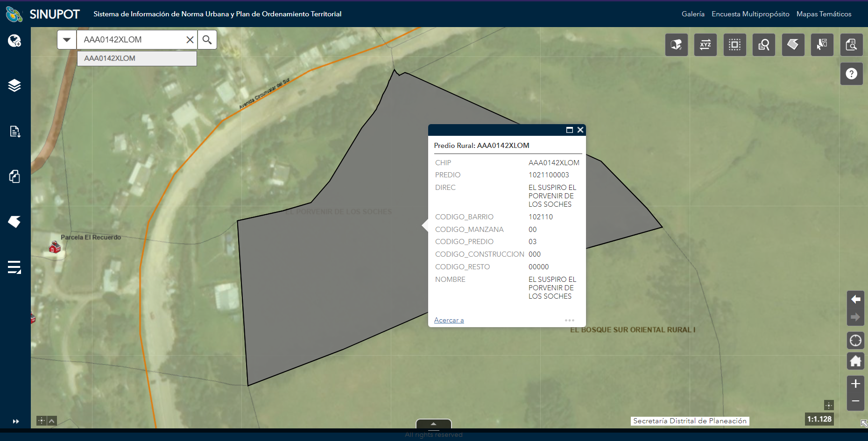Click the home default extent button
The height and width of the screenshot is (441, 868).
(855, 361)
